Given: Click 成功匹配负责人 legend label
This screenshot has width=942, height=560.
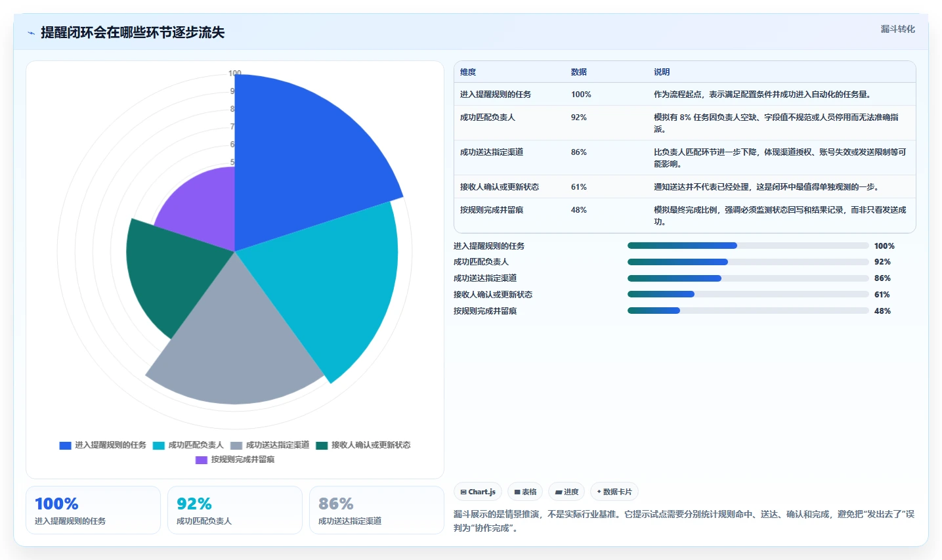Looking at the screenshot, I should pyautogui.click(x=196, y=445).
